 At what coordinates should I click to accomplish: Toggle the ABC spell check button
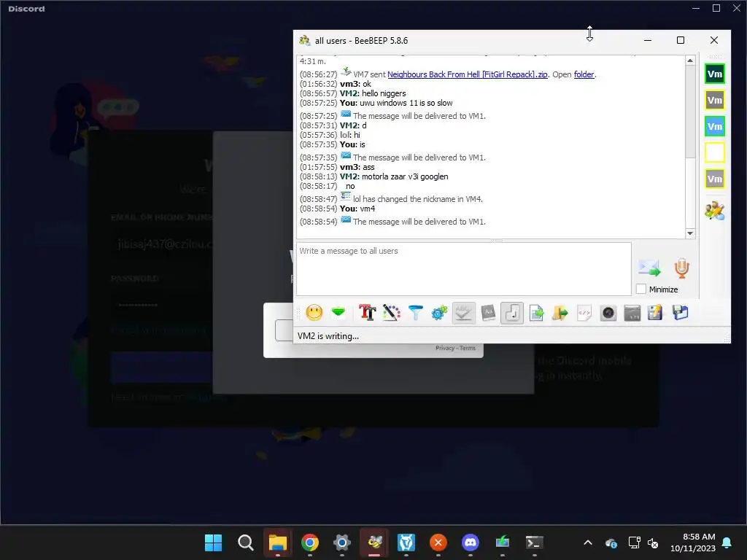point(463,313)
